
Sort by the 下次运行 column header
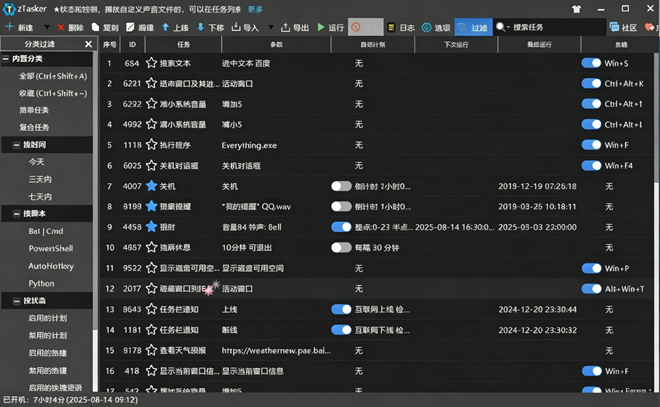(x=456, y=44)
